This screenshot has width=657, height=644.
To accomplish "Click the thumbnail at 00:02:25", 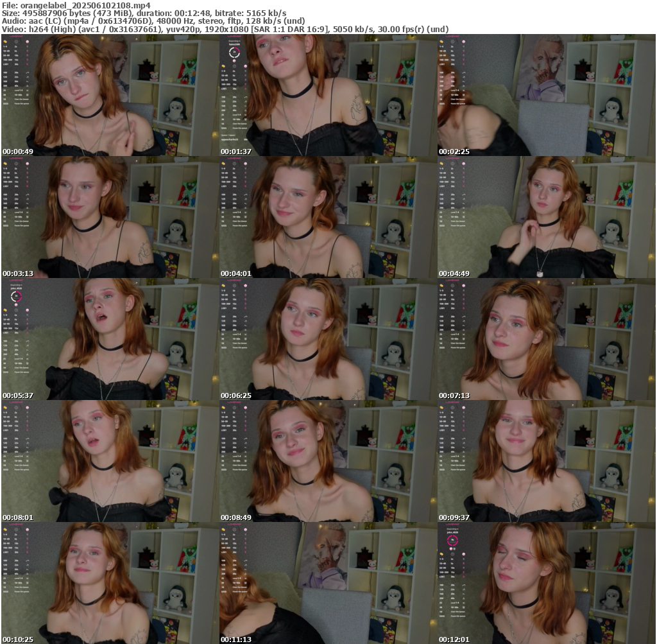I will tap(546, 95).
